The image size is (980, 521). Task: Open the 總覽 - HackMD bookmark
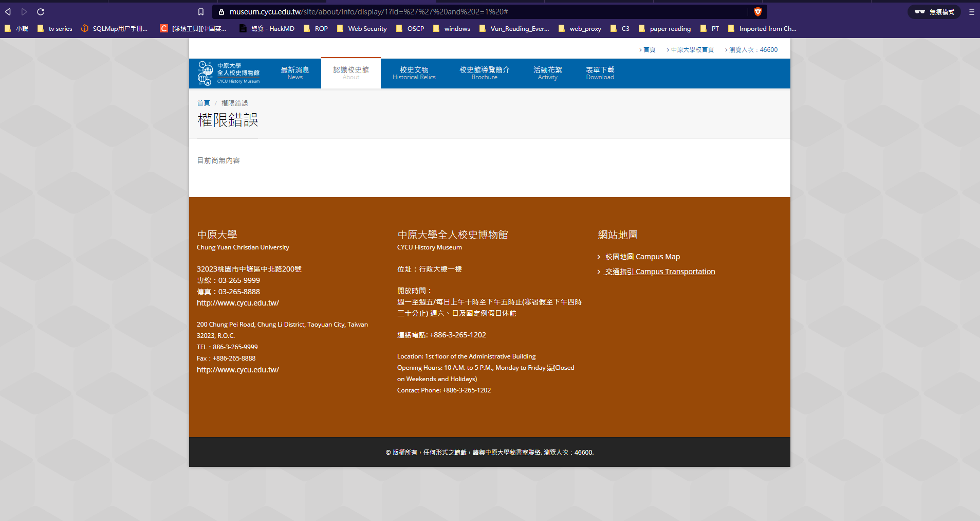click(267, 29)
